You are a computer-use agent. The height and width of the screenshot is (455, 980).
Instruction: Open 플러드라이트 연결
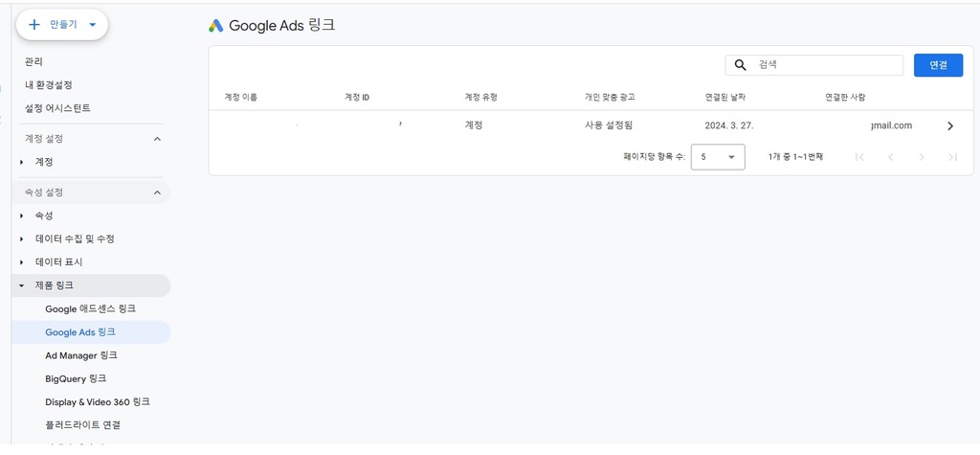tap(82, 425)
